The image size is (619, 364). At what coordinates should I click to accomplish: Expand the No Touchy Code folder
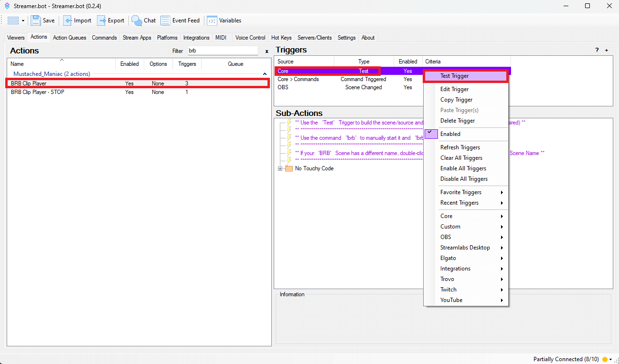click(280, 168)
